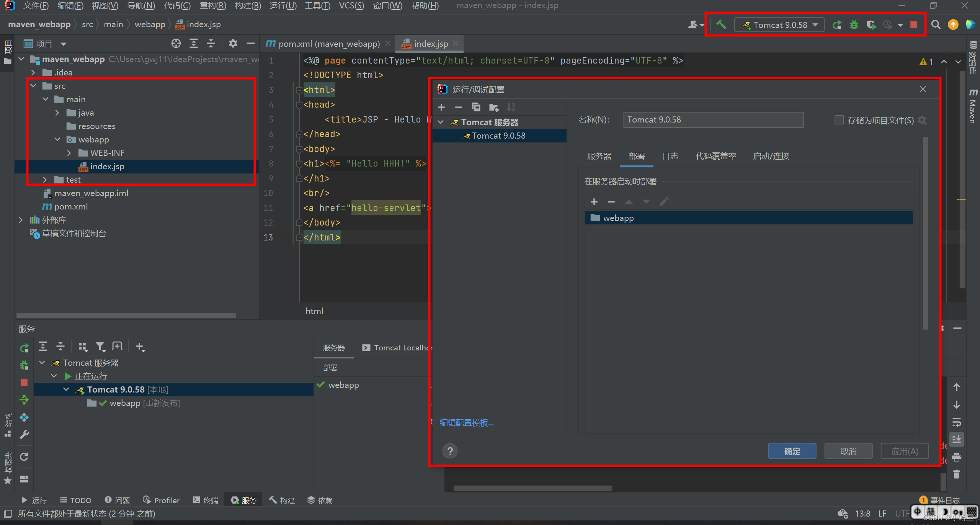Switch to the server tab in dialog
The height and width of the screenshot is (525, 980).
pyautogui.click(x=599, y=156)
